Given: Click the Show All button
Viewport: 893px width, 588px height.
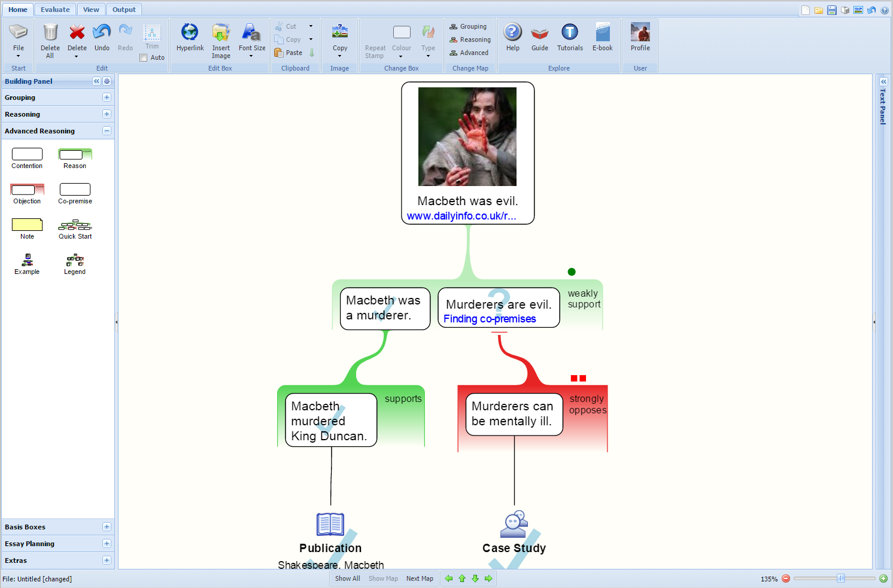Looking at the screenshot, I should pyautogui.click(x=347, y=578).
